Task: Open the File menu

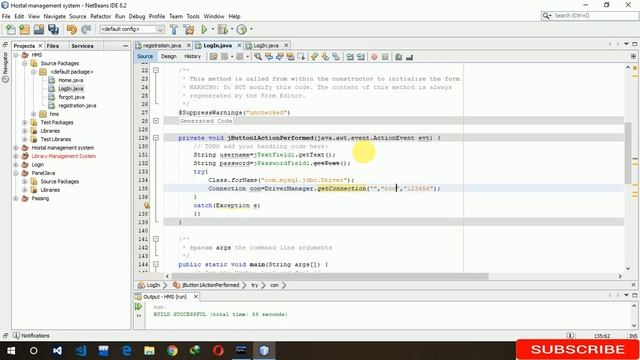Action: pos(6,16)
